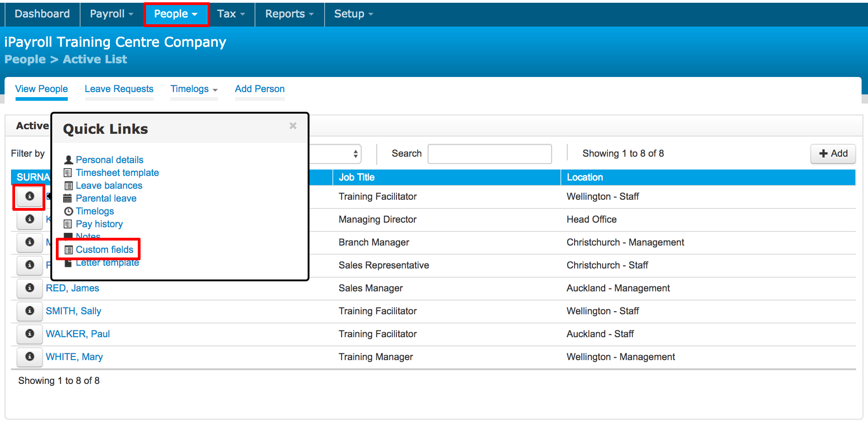Open info icon beside SMITH, Sally
The height and width of the screenshot is (427, 868).
tap(30, 311)
